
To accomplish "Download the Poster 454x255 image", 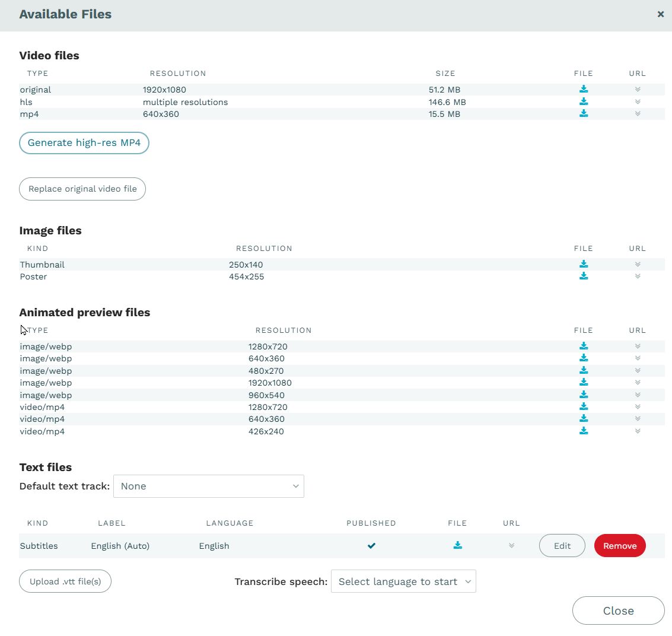I will [x=583, y=276].
